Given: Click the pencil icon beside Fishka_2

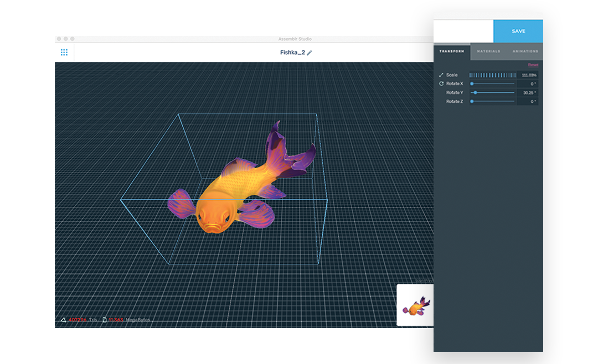Looking at the screenshot, I should (x=310, y=53).
